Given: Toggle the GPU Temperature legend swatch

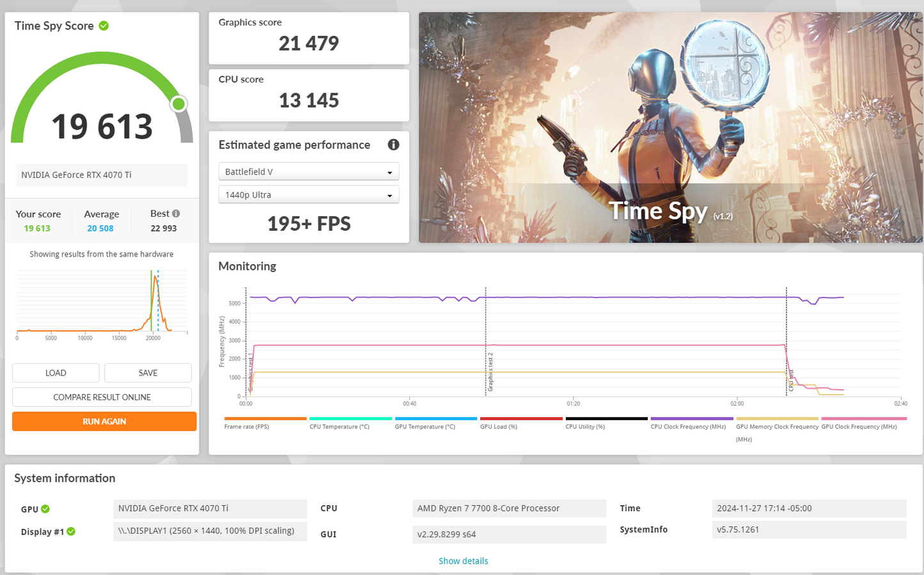Looking at the screenshot, I should [436, 419].
